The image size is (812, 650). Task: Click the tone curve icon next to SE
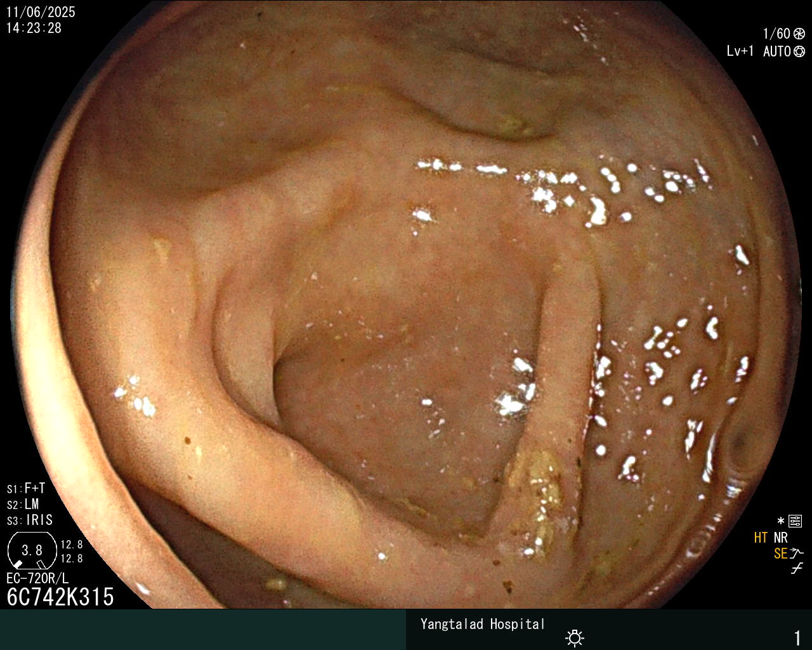tap(797, 554)
